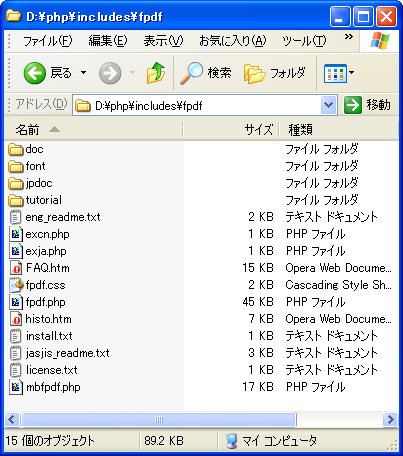Open the ツール(T) menu

pos(304,41)
